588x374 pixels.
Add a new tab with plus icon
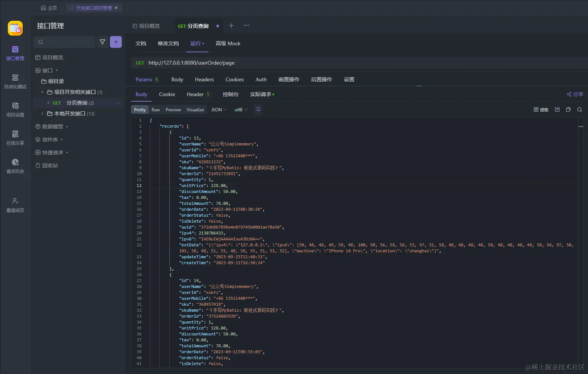point(231,26)
